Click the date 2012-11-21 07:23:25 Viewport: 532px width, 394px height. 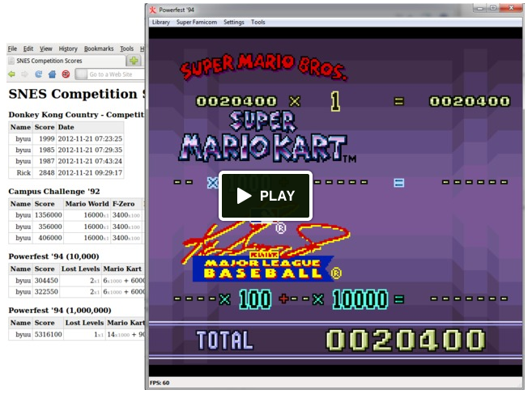coord(90,138)
